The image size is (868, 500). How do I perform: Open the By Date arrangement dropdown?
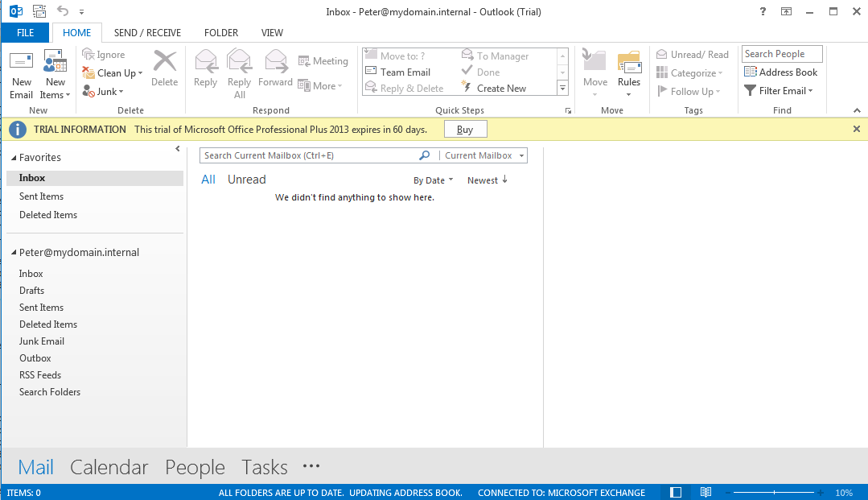[433, 180]
